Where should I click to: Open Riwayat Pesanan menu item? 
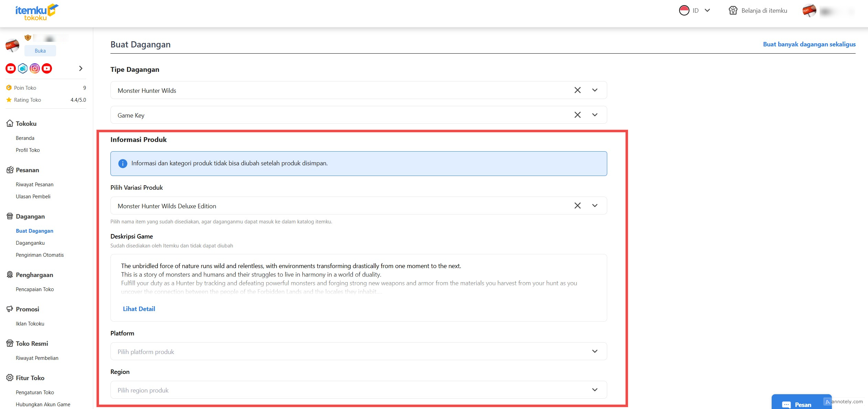point(35,185)
